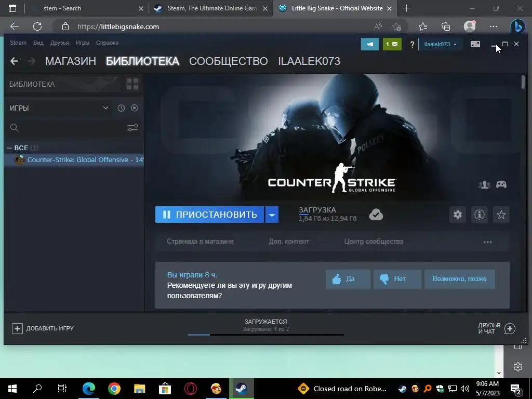Expand the ИГРЫ category dropdown
The height and width of the screenshot is (399, 532).
[105, 108]
